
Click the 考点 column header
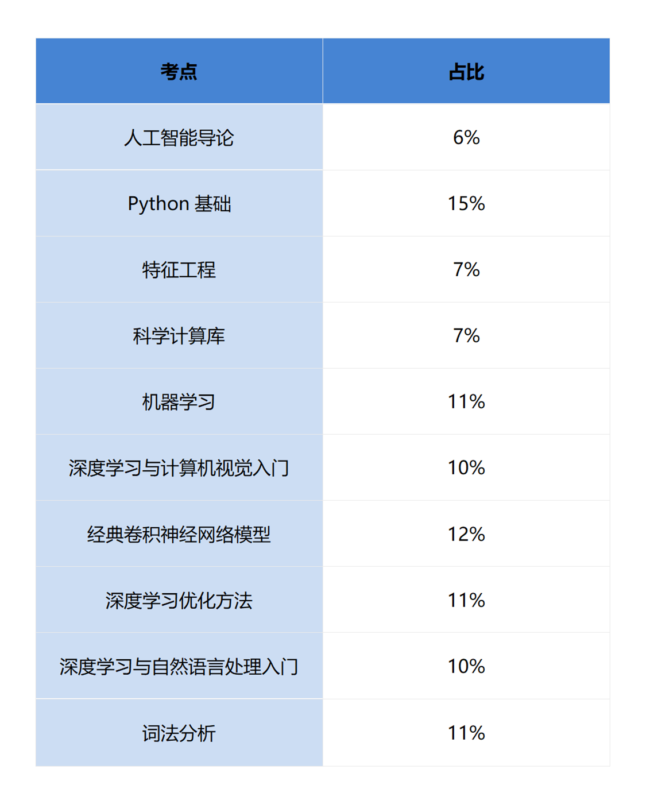click(179, 71)
